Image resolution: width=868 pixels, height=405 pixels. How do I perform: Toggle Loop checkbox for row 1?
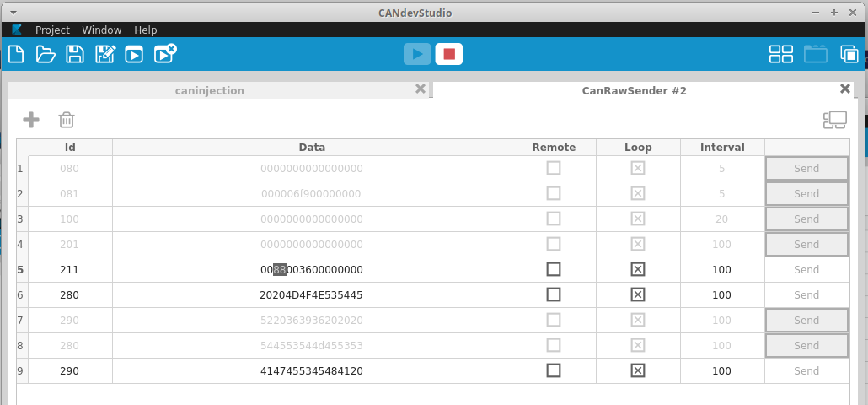point(638,168)
